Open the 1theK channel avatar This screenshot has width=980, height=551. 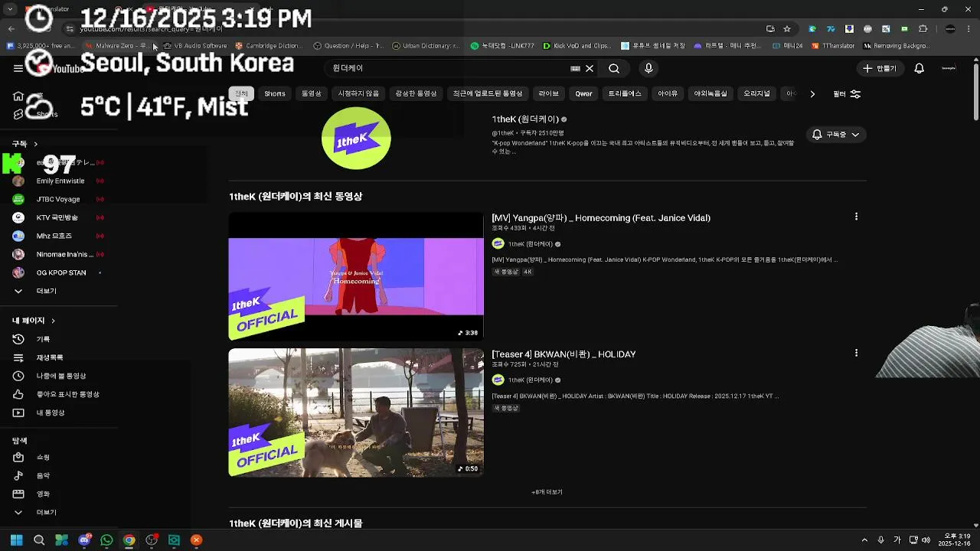(x=356, y=139)
